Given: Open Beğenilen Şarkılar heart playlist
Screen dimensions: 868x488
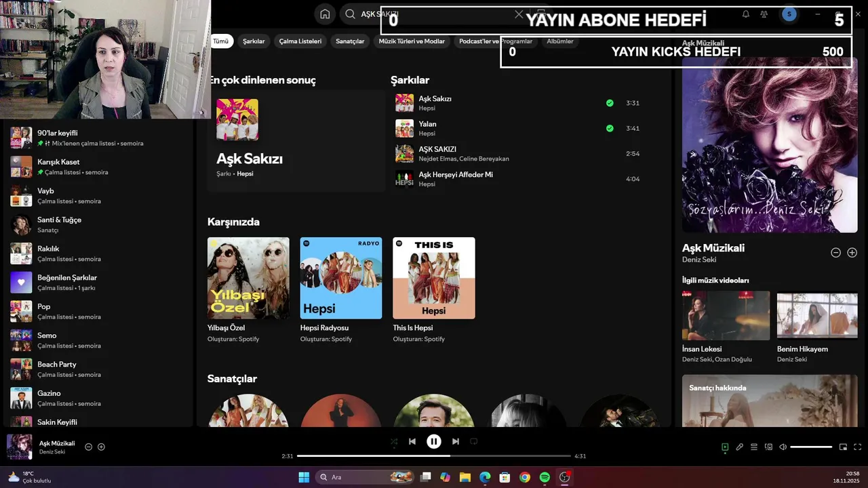Looking at the screenshot, I should pyautogui.click(x=99, y=283).
